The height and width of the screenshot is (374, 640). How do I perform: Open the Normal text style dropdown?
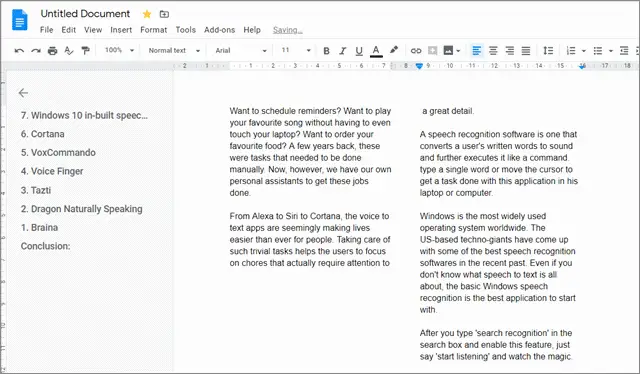click(x=174, y=51)
